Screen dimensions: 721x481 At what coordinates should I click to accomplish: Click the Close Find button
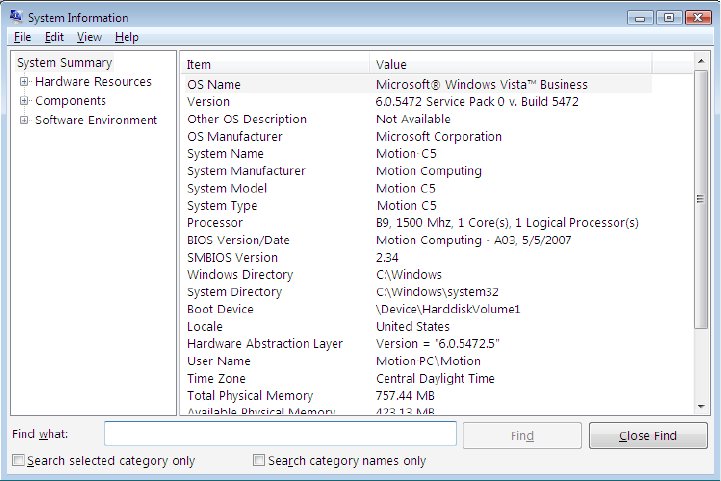click(x=648, y=436)
